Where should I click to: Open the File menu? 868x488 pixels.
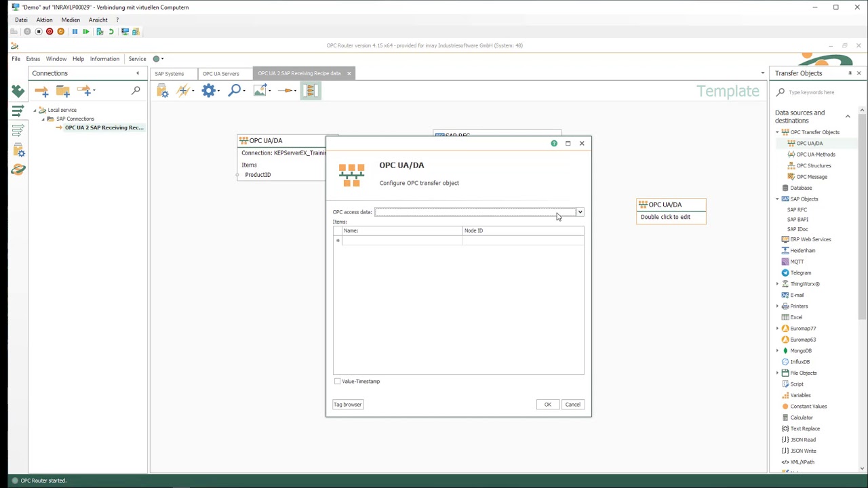tap(16, 59)
